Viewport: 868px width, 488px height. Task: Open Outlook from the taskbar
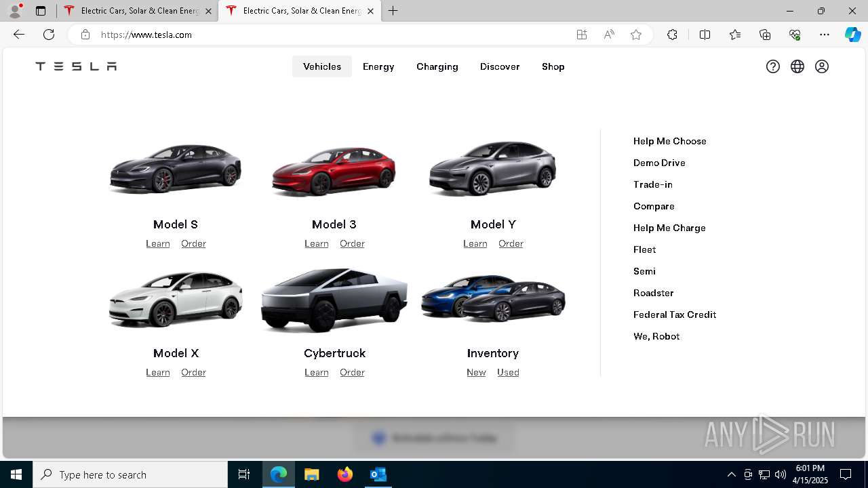tap(378, 474)
